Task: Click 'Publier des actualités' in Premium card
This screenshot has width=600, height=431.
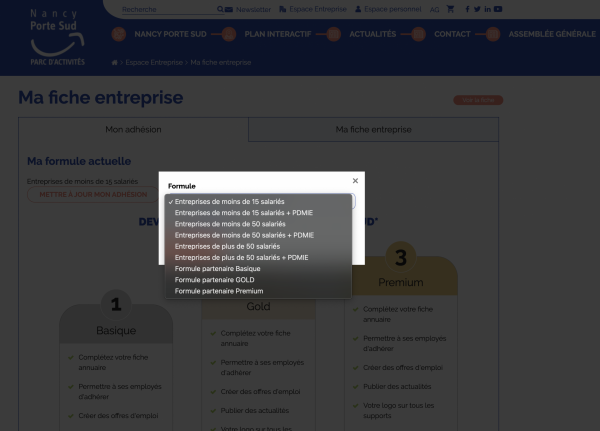Action: (397, 387)
